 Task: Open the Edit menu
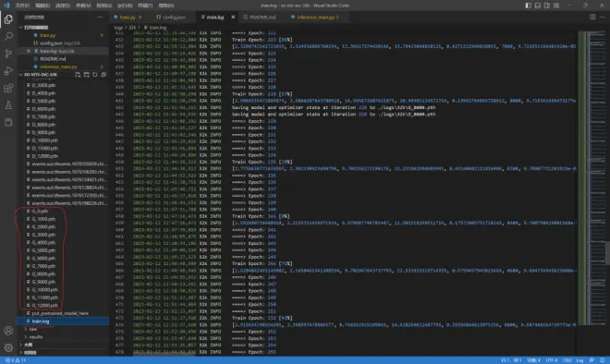point(43,6)
